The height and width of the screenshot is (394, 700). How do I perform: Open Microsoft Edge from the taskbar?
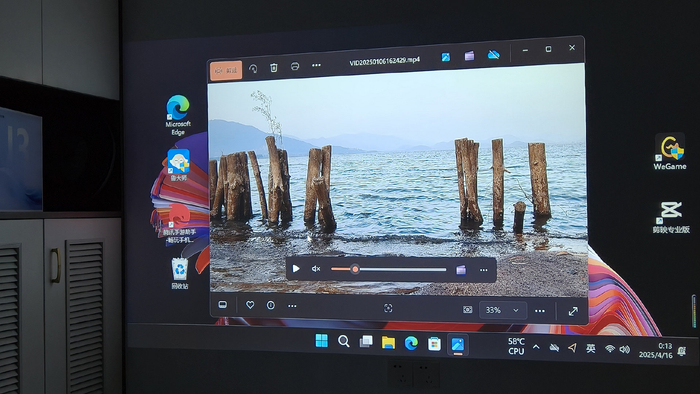pos(411,343)
